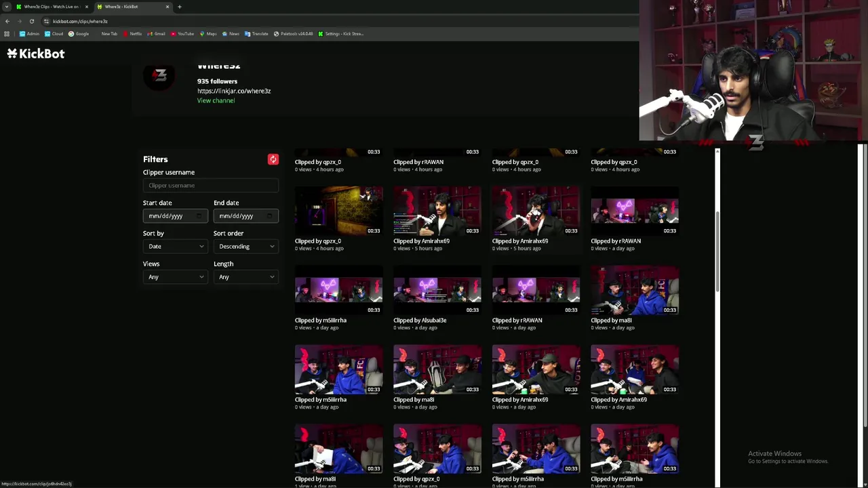The height and width of the screenshot is (488, 868).
Task: Reset filters with the red refresh icon
Action: [273, 159]
